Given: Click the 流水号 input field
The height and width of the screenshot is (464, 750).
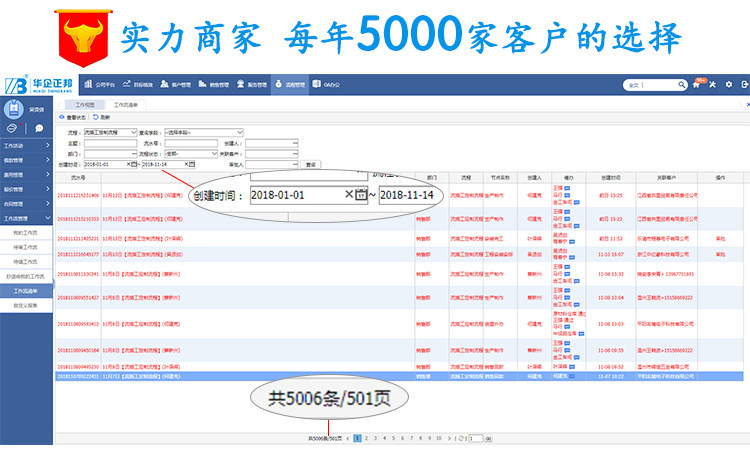Looking at the screenshot, I should pos(191,144).
